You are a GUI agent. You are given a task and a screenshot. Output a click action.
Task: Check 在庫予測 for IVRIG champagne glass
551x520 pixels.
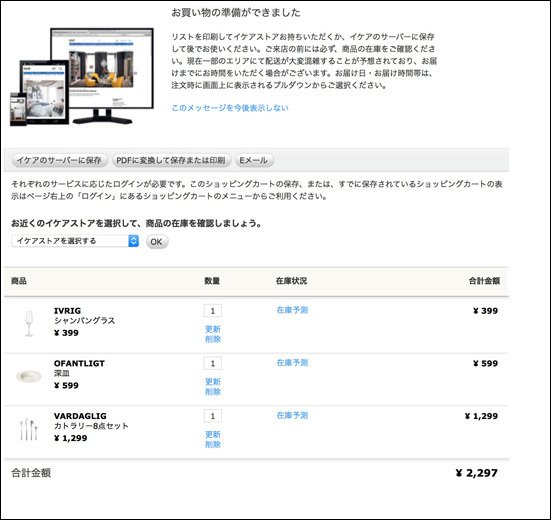292,310
